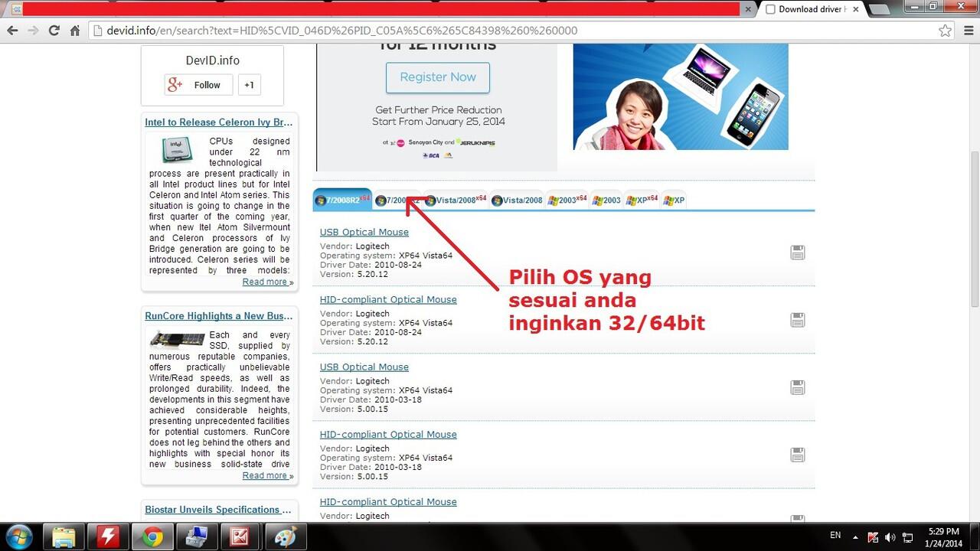Show hidden icons in the system tray
This screenshot has height=551, width=980.
(857, 536)
